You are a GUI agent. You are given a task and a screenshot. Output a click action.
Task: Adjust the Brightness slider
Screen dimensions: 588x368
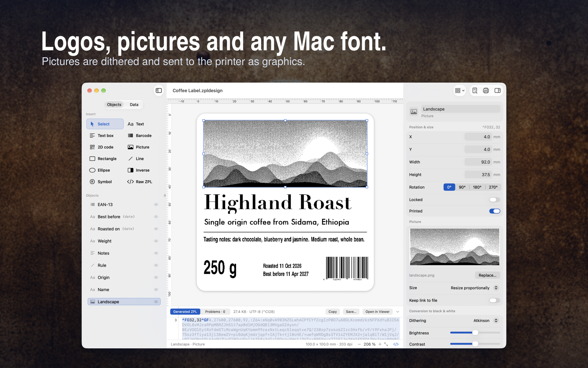tap(475, 333)
